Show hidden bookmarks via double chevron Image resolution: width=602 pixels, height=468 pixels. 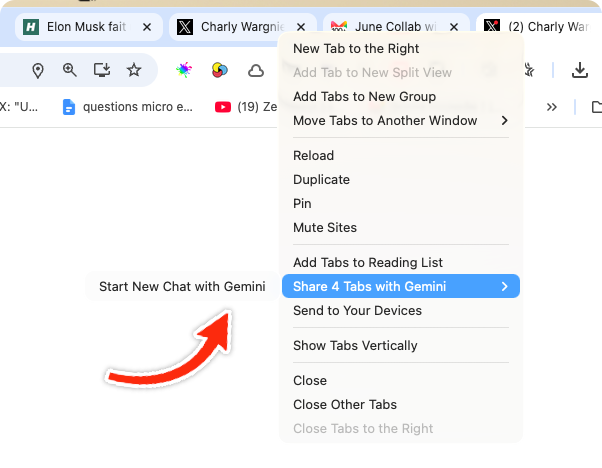click(552, 107)
